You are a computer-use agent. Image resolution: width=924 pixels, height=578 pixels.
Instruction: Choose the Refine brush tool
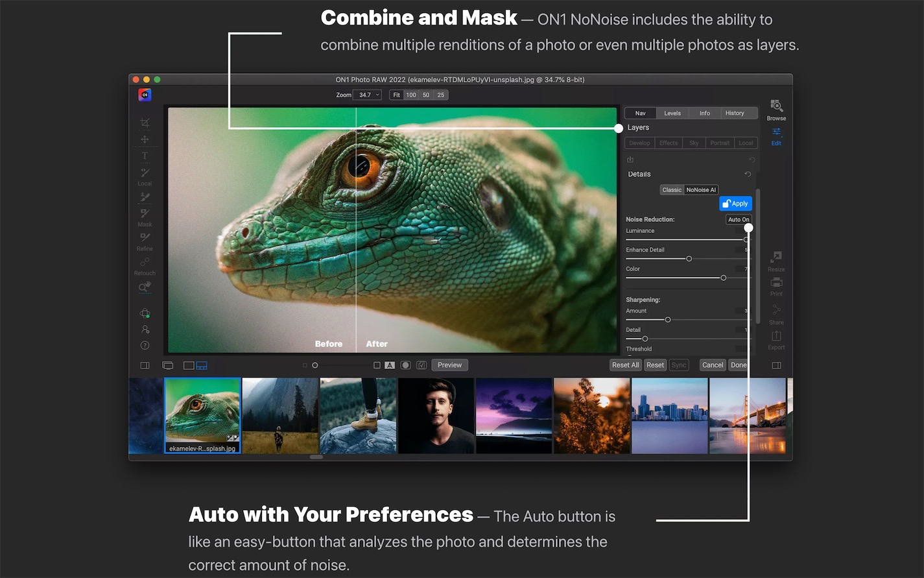[x=145, y=239]
